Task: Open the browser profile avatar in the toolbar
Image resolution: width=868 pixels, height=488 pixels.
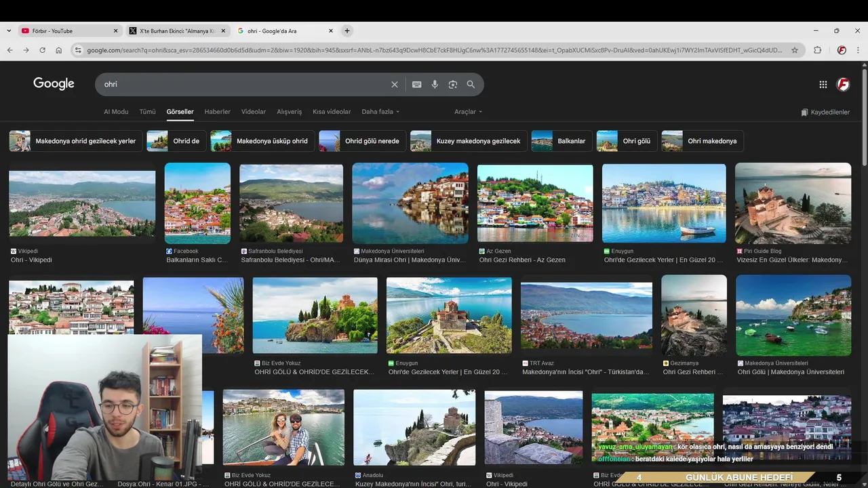Action: 842,50
